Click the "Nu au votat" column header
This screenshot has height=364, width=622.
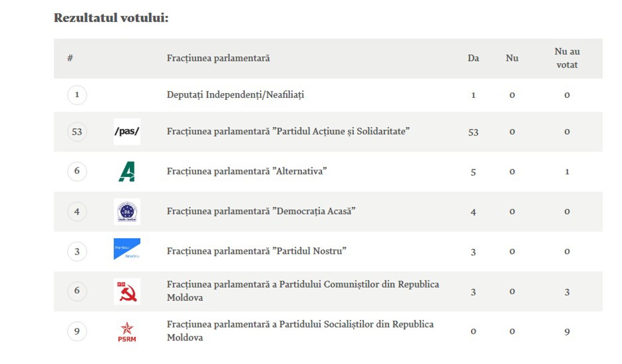[567, 58]
